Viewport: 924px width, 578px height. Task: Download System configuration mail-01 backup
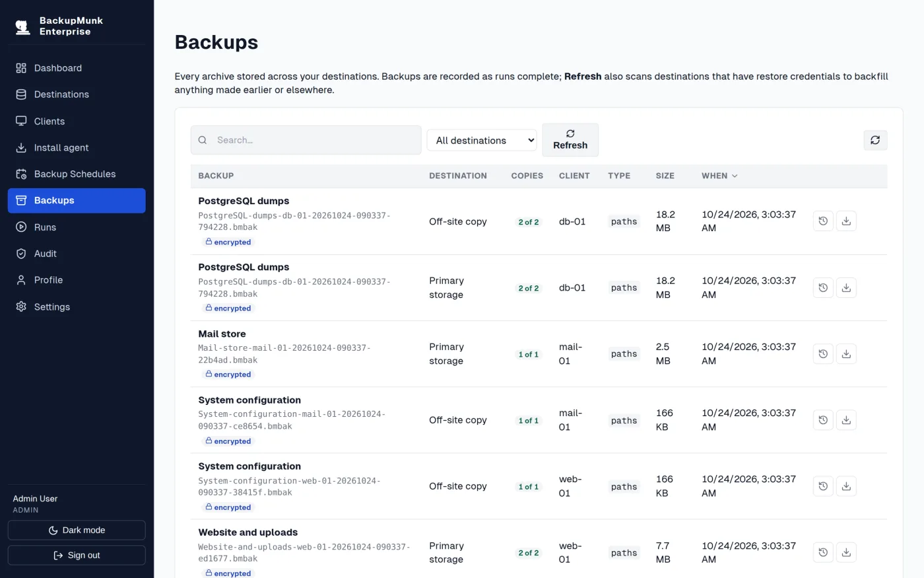click(846, 420)
